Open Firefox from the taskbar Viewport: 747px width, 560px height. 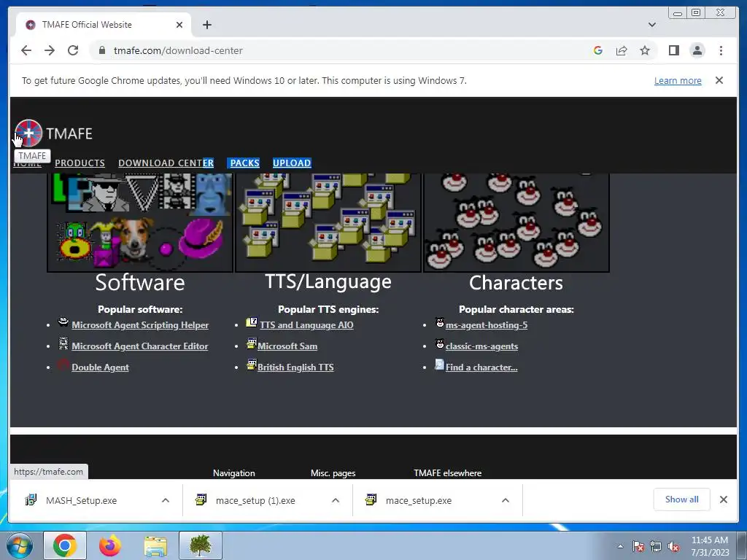point(110,545)
